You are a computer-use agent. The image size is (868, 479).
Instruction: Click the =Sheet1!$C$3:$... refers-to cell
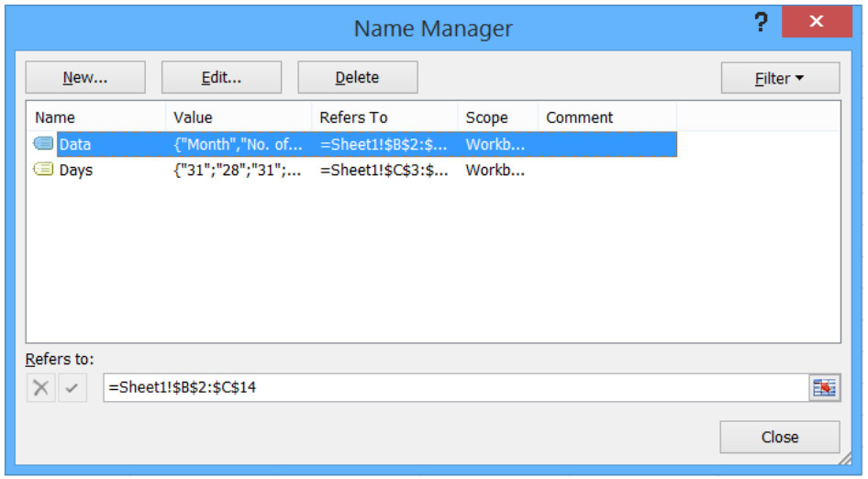[x=384, y=170]
